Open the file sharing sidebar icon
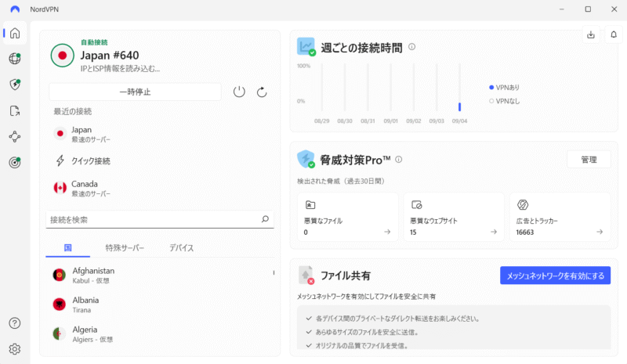The image size is (627, 364). 15,110
